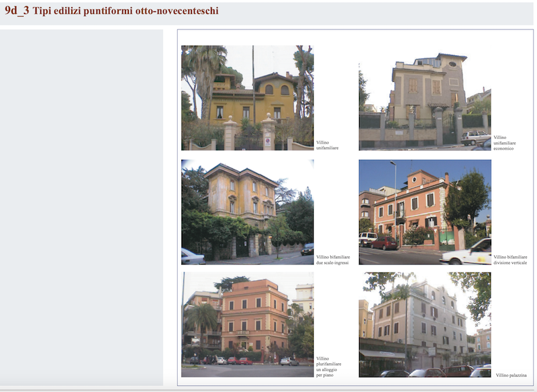This screenshot has height=392, width=537.
Task: Click the caption 'Villino unifamiliare economico'
Action: point(505,143)
